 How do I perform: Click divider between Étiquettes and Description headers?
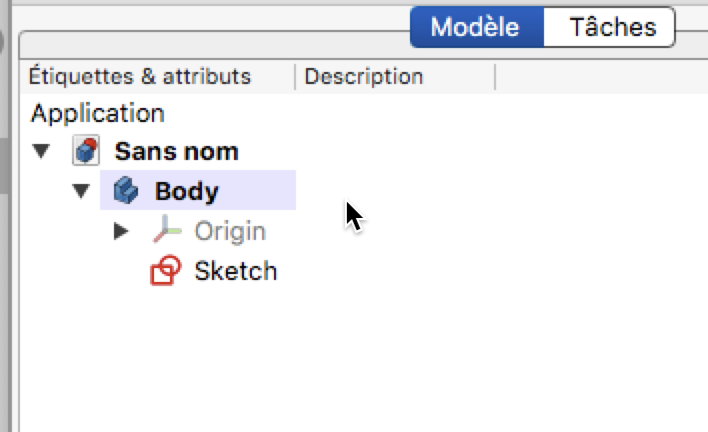[x=295, y=77]
